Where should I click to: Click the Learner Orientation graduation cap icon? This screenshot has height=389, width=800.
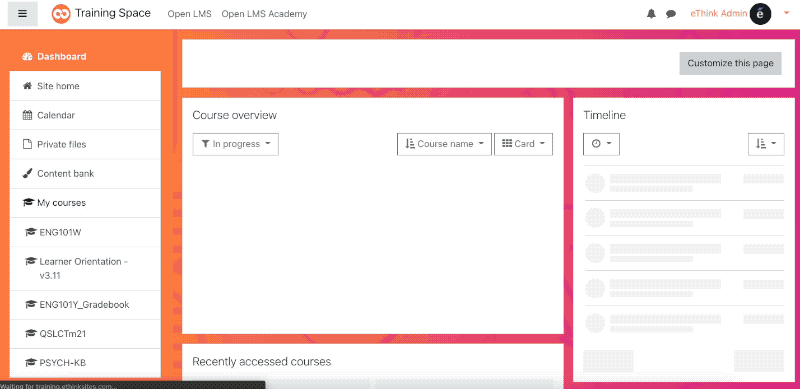pyautogui.click(x=30, y=261)
